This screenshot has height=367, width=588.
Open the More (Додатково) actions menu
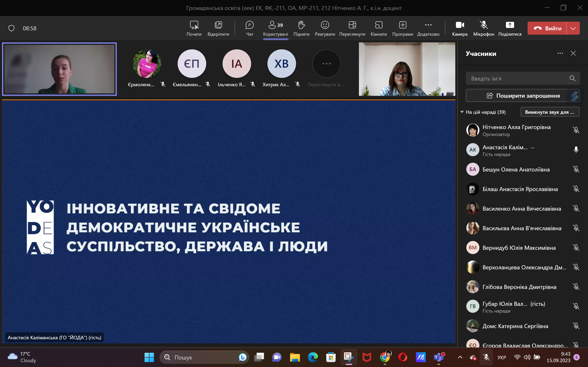tap(428, 25)
